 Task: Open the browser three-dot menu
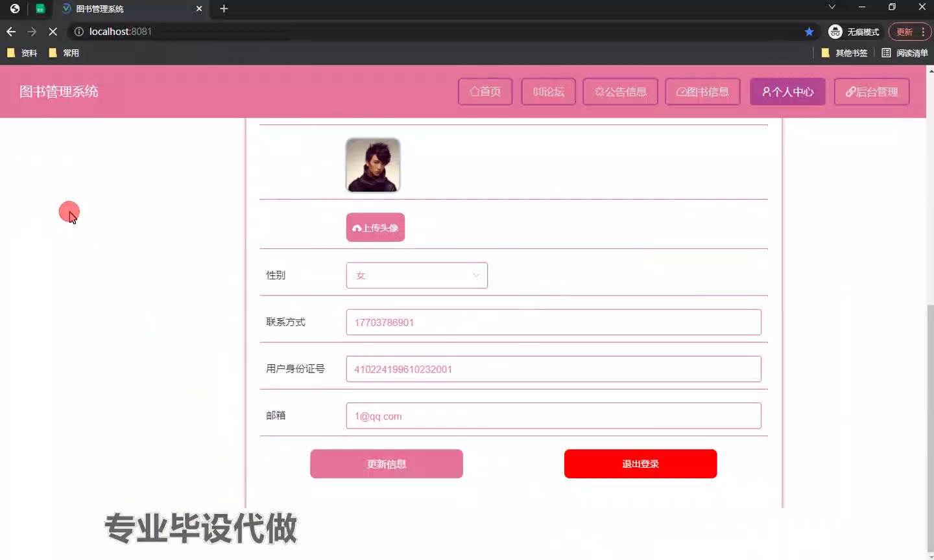923,32
